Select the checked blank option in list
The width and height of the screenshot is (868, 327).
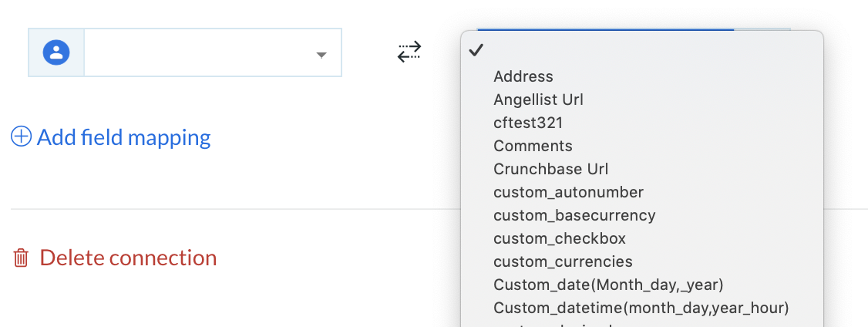[x=642, y=50]
